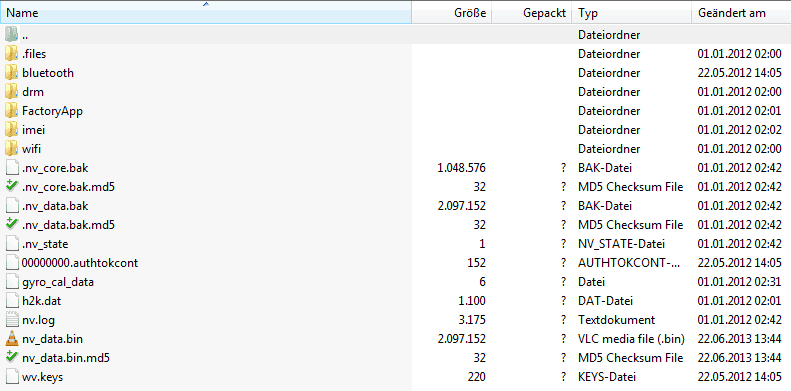Select the wifi folder icon
791x391 pixels.
click(x=11, y=149)
